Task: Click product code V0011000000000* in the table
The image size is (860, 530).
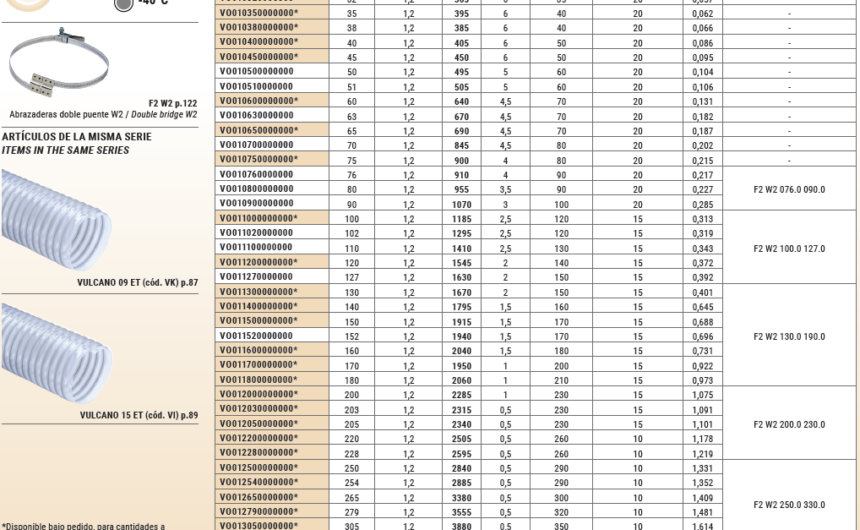Action: point(258,218)
